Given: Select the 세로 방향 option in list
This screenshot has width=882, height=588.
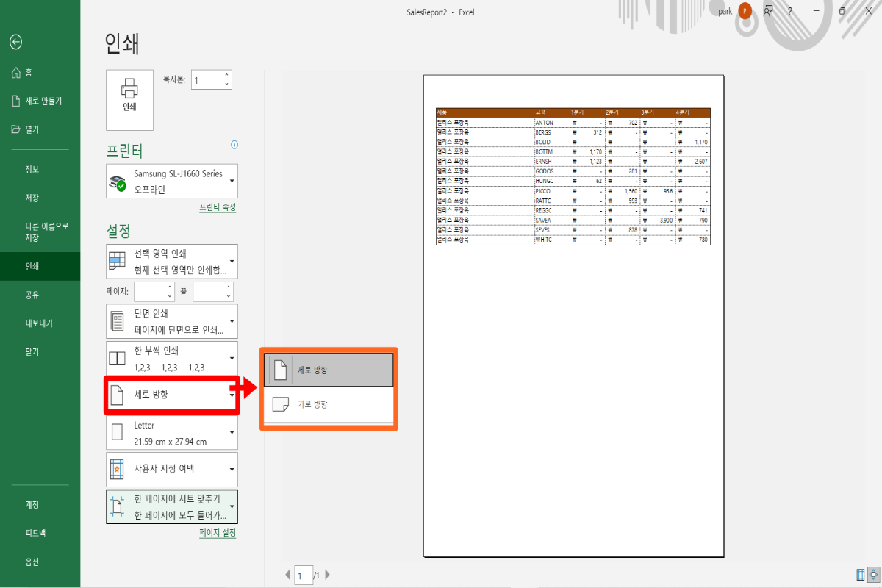Looking at the screenshot, I should 329,370.
